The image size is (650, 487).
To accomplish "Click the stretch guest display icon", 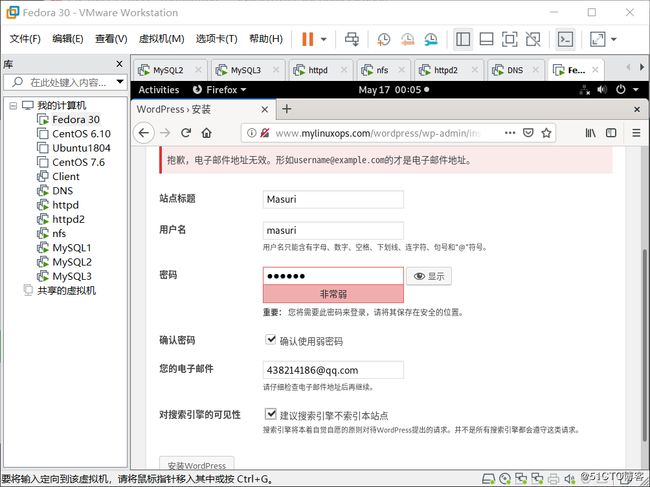I will tap(597, 39).
